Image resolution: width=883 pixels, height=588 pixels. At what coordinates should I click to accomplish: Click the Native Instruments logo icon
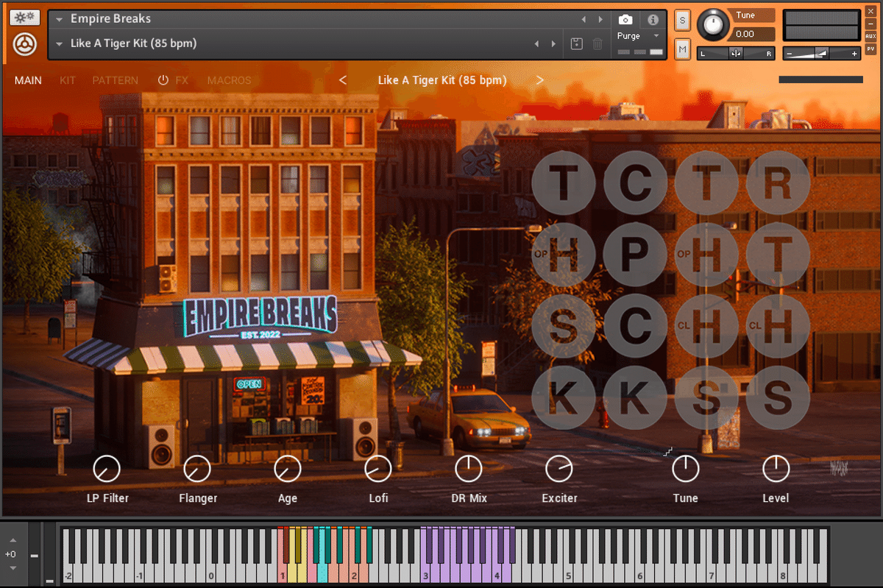tap(24, 46)
